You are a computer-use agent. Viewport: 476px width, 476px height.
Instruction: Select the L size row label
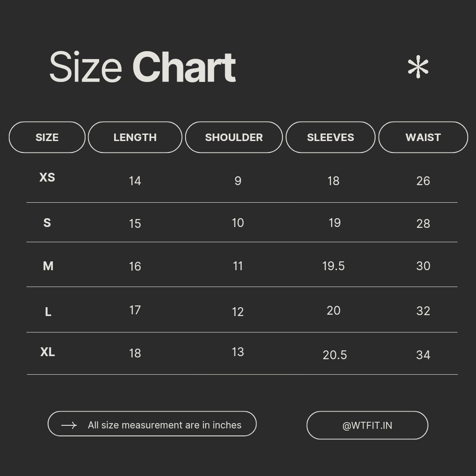pyautogui.click(x=48, y=312)
